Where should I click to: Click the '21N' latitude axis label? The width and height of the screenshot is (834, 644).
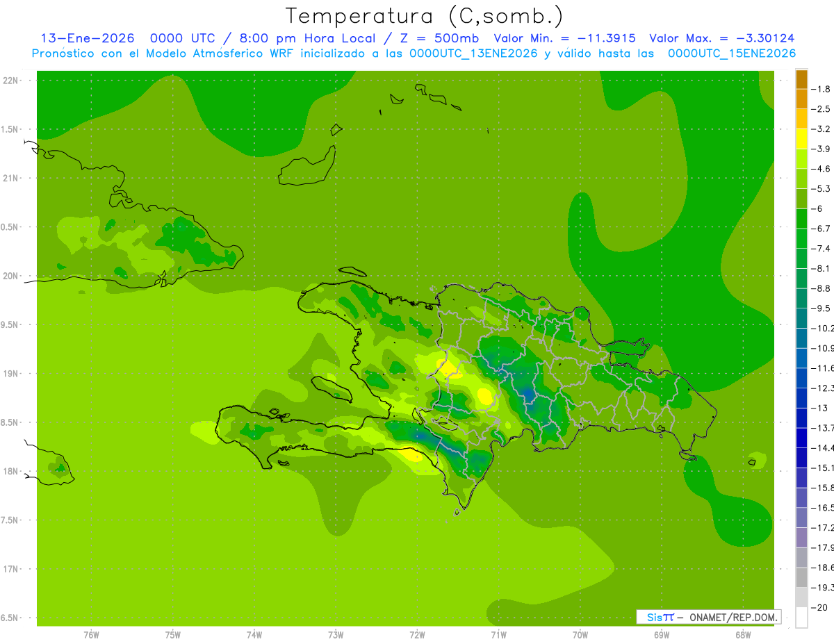tap(10, 179)
